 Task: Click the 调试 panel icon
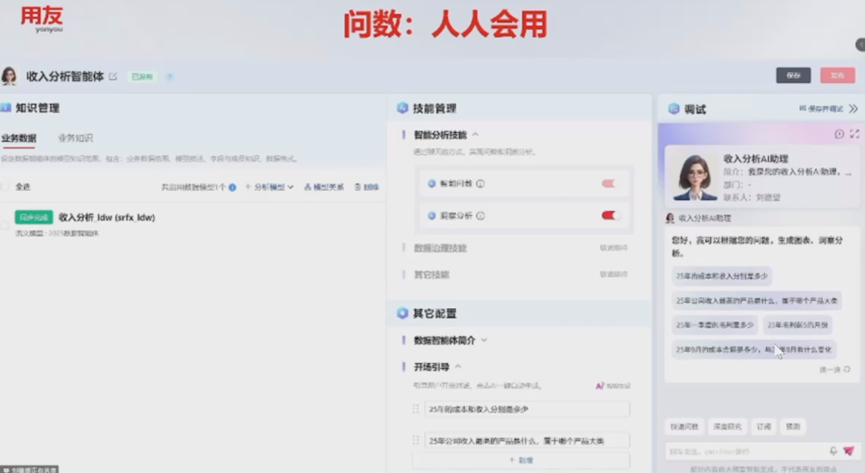674,109
